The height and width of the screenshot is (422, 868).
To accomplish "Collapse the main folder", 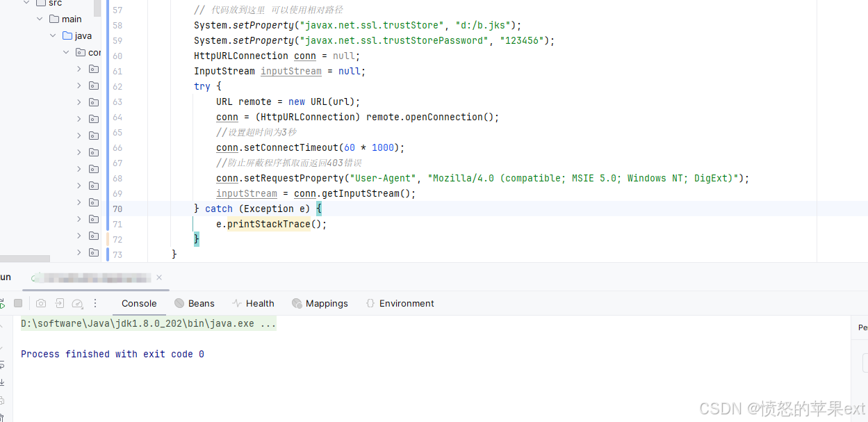I will (x=40, y=19).
